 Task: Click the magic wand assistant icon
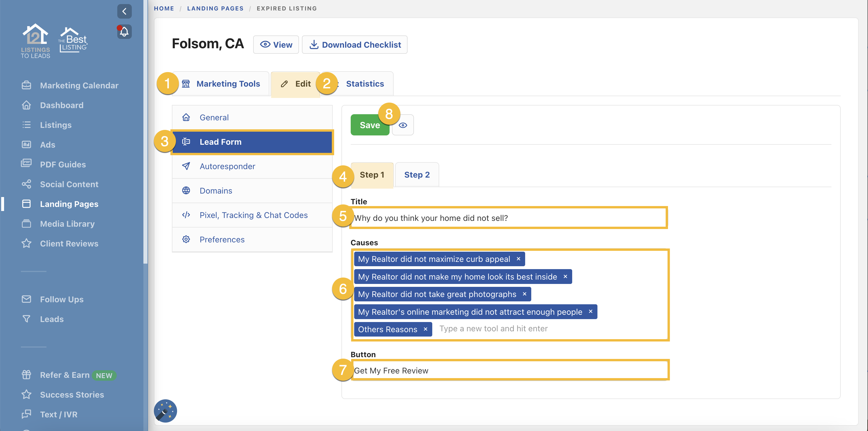(165, 411)
